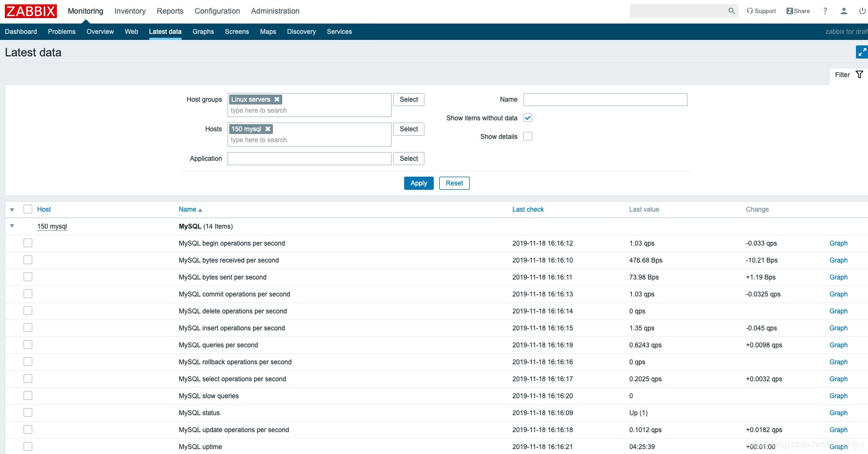Open user profile icon
The height and width of the screenshot is (454, 868).
pos(844,11)
